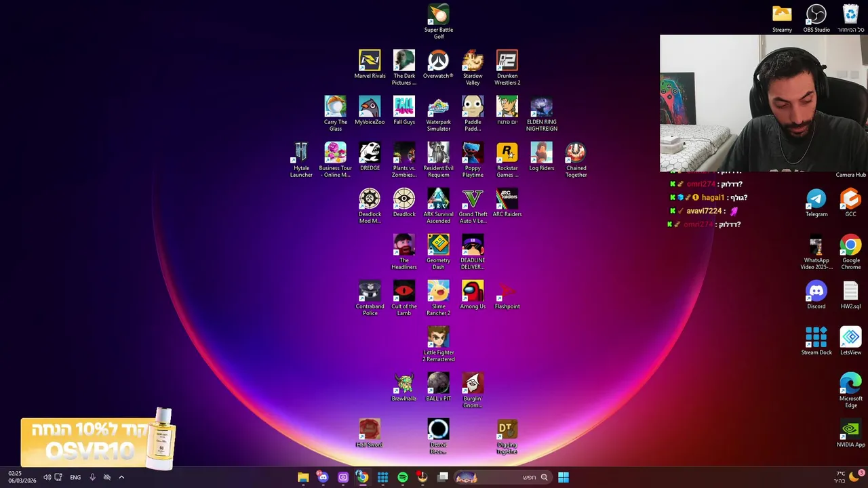Click the Business Tour Online icon
This screenshot has height=488, width=868.
coord(336,160)
